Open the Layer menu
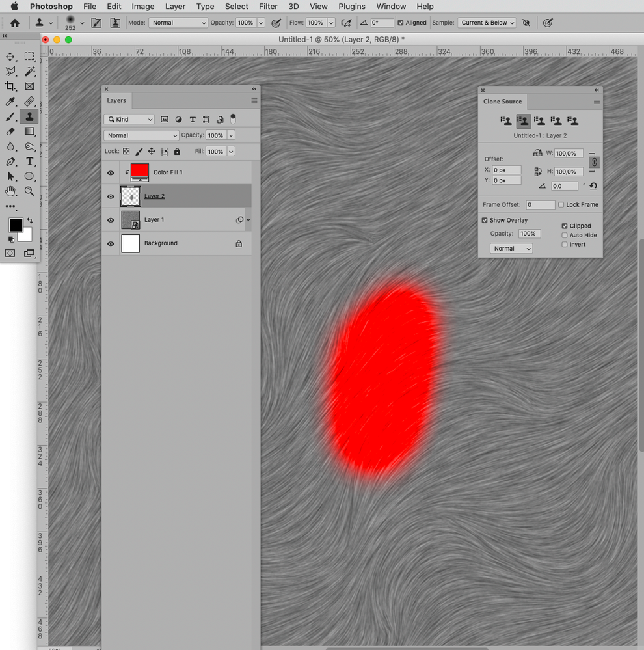The image size is (644, 650). click(x=175, y=7)
